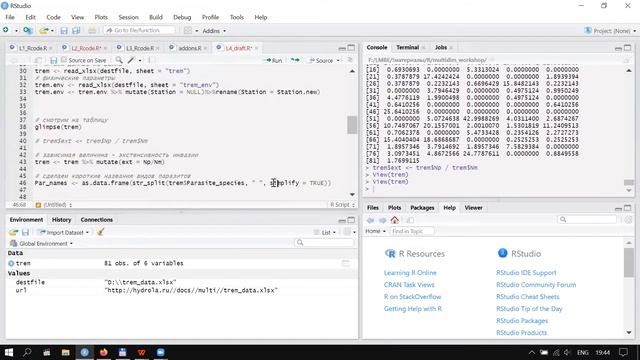640x360 pixels.
Task: Open RStudio Cheat Sheets link
Action: pos(528,297)
